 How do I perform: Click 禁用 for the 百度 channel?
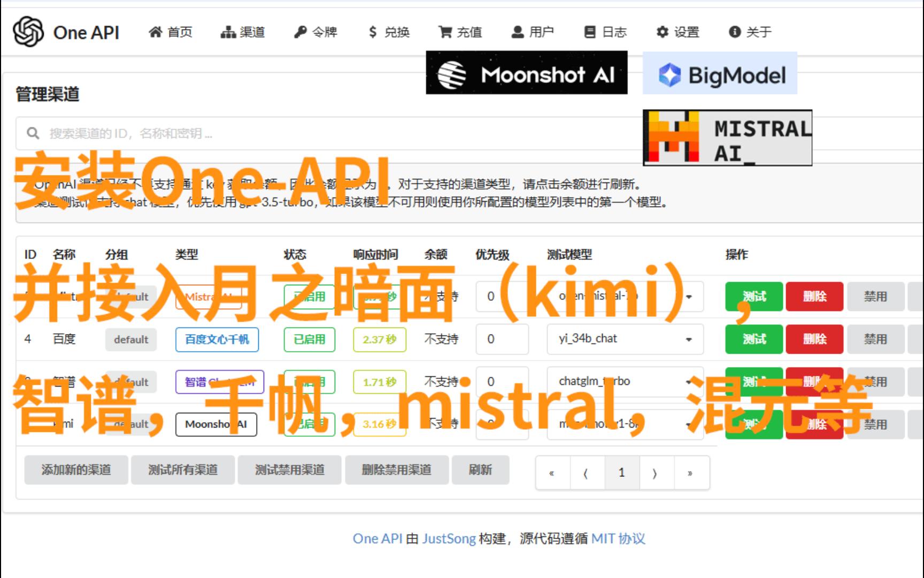(x=875, y=339)
